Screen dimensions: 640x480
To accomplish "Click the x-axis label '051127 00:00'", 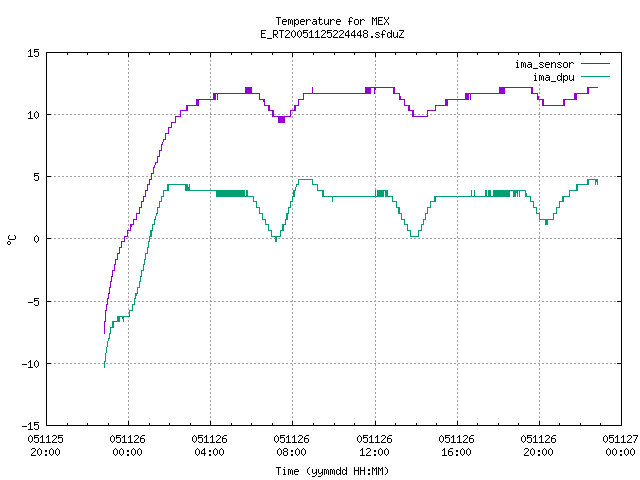I will (x=620, y=445).
